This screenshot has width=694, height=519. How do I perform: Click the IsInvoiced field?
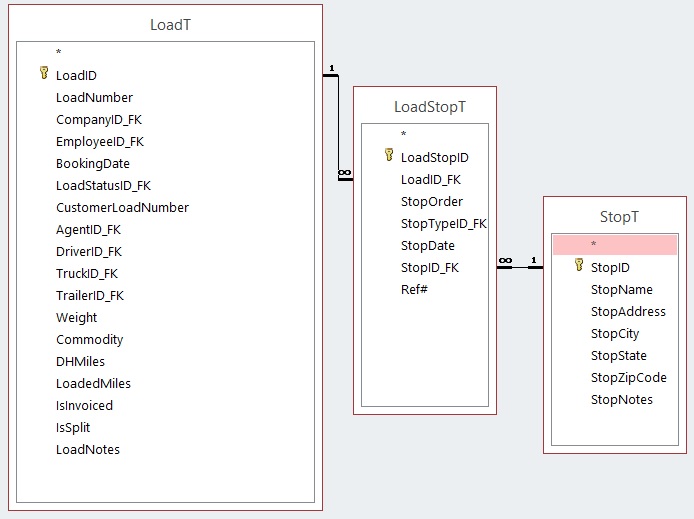tap(84, 405)
